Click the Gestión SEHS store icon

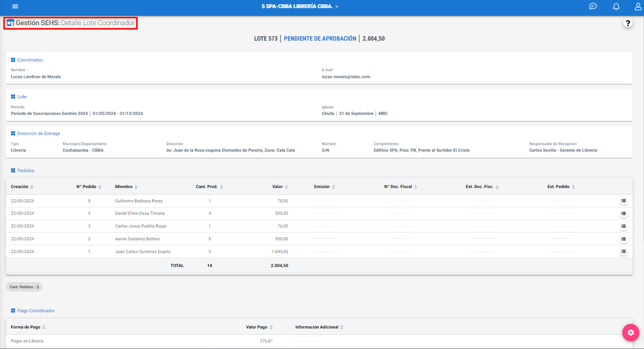pyautogui.click(x=10, y=23)
